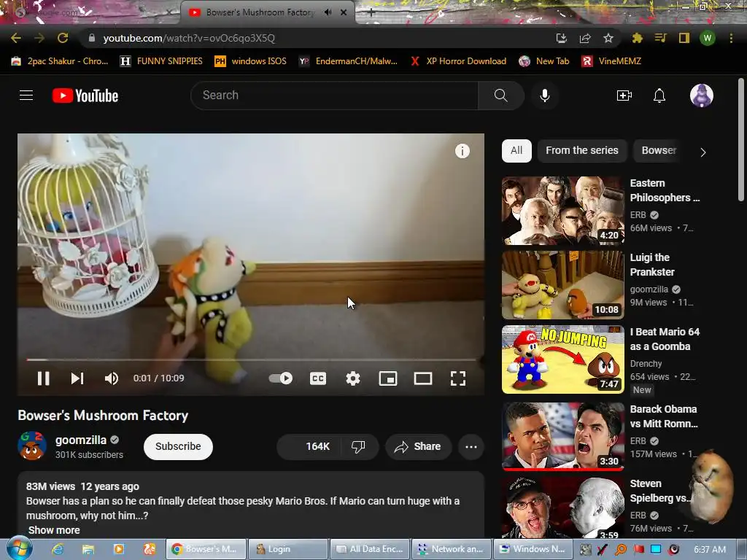This screenshot has height=560, width=747.
Task: Share the video
Action: pos(418,447)
